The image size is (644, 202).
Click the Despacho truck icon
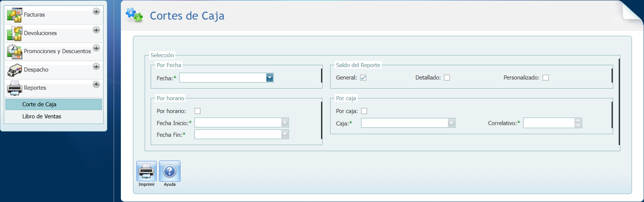[x=14, y=70]
